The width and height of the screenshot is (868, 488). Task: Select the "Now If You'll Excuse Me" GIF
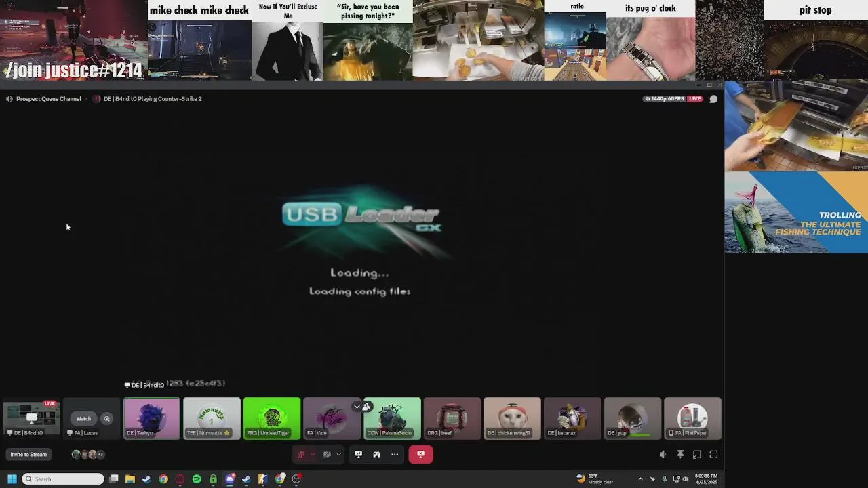288,41
